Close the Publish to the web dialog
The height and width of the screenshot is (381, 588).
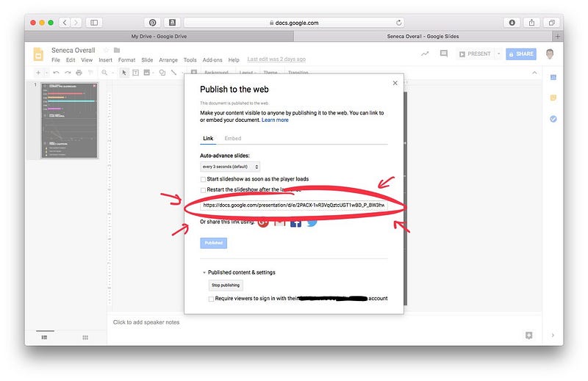point(395,83)
